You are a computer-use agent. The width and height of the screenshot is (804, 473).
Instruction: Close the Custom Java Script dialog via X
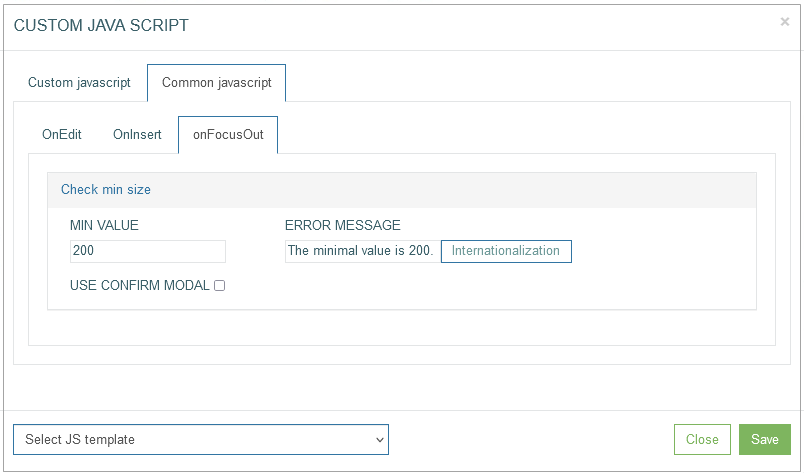pyautogui.click(x=785, y=22)
